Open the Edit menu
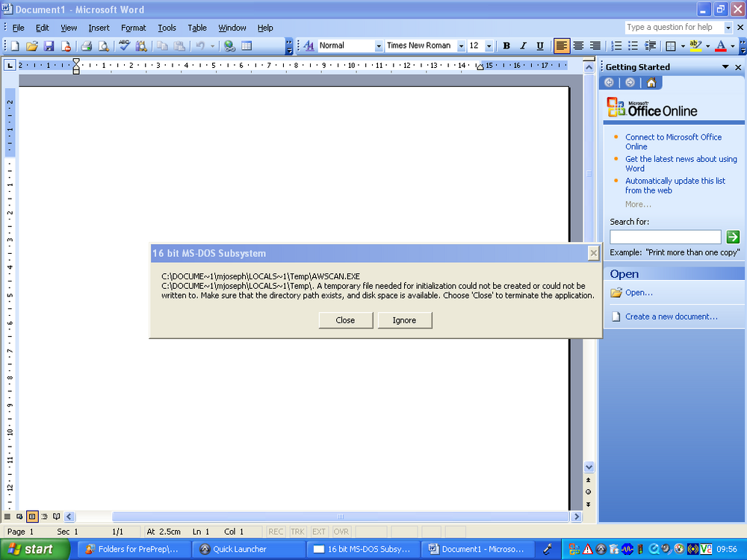The width and height of the screenshot is (747, 560). [42, 28]
